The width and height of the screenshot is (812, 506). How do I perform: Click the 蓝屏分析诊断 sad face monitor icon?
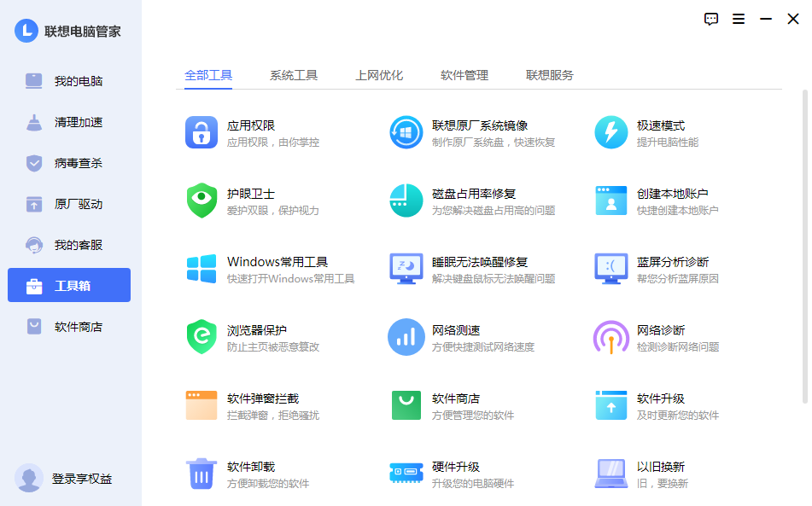click(611, 269)
